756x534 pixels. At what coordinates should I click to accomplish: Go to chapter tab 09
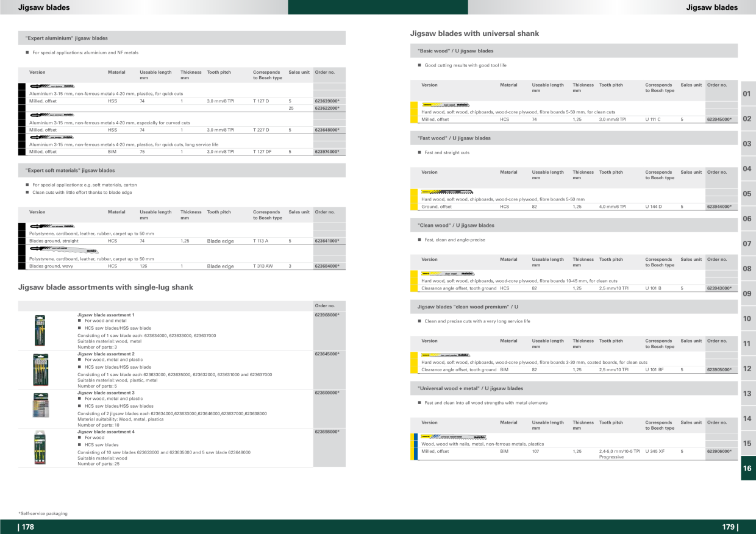pyautogui.click(x=748, y=294)
